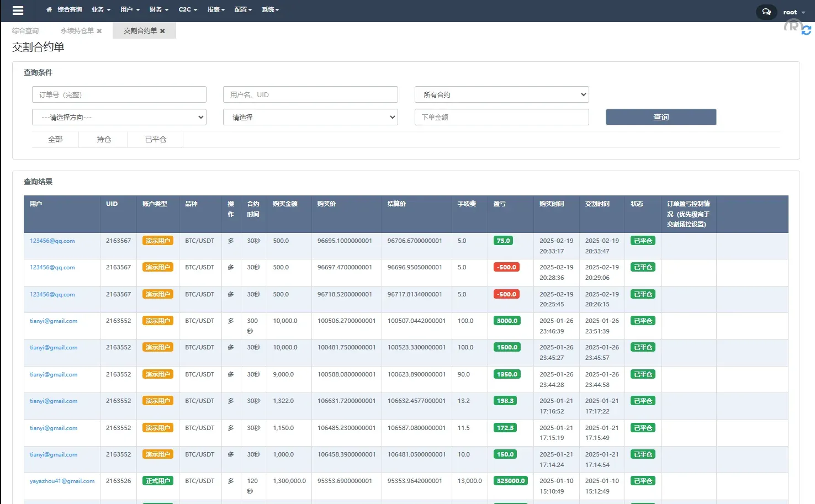Screen dimensions: 815x504
Task: Open the 报表 menu
Action: (x=216, y=10)
